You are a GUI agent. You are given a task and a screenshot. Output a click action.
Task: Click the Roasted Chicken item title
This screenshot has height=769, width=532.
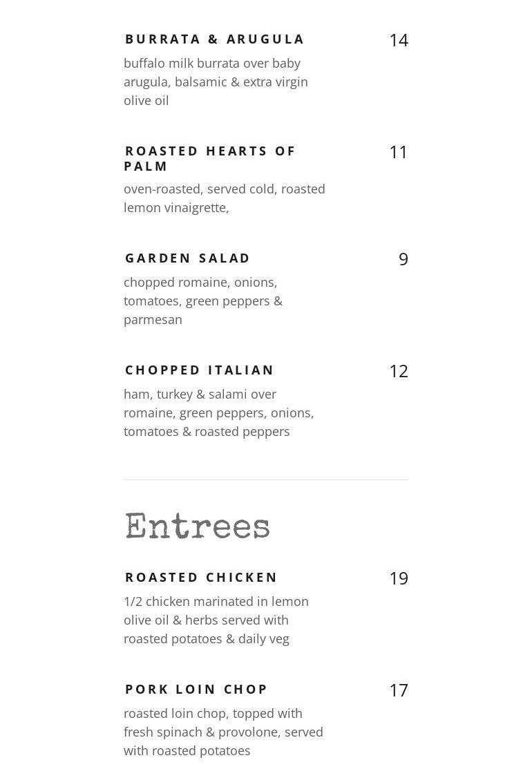click(x=201, y=578)
